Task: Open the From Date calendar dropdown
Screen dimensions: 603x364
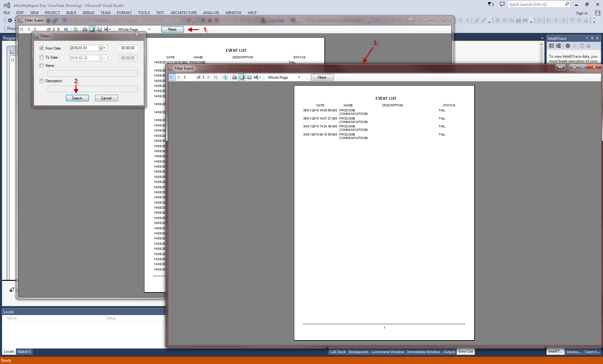Action: tap(102, 48)
